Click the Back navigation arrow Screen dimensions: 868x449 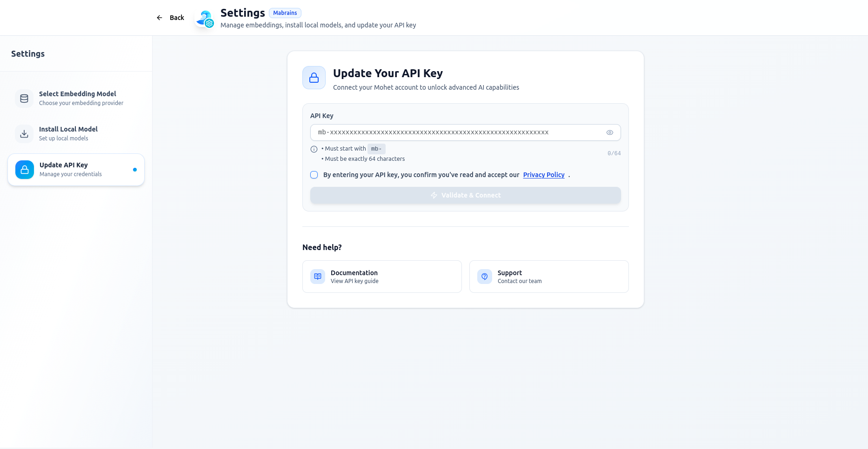[159, 17]
